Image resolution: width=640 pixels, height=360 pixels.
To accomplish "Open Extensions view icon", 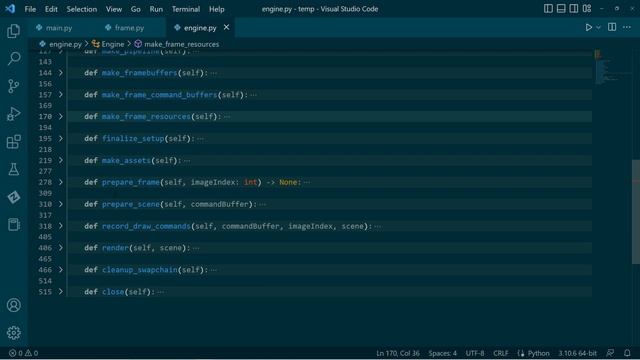I will tap(13, 142).
